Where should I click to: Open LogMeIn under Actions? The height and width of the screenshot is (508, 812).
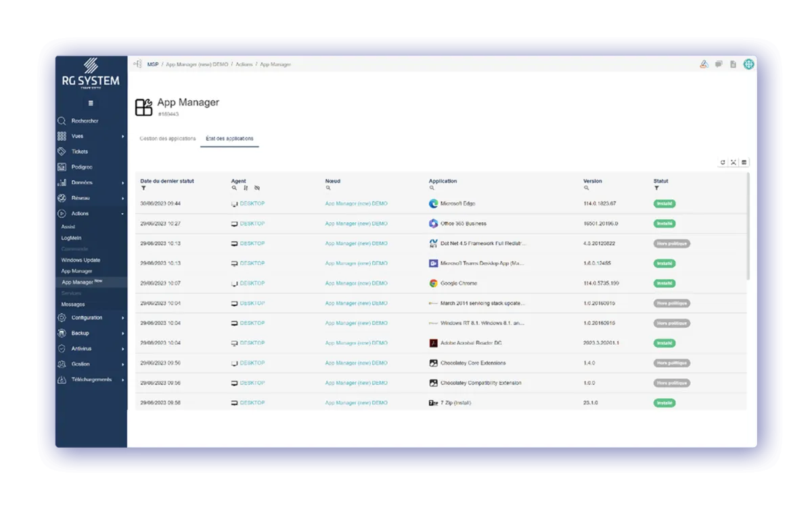[71, 238]
